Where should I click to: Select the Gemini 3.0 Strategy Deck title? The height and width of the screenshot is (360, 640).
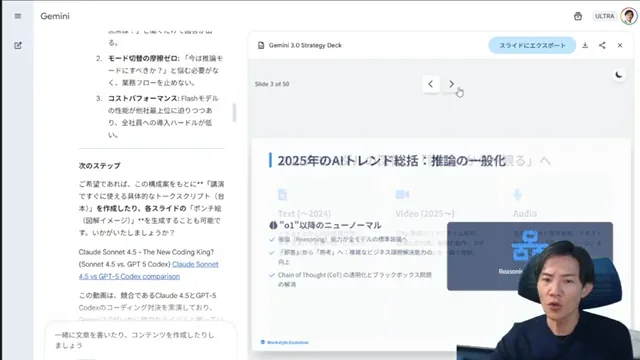(305, 45)
